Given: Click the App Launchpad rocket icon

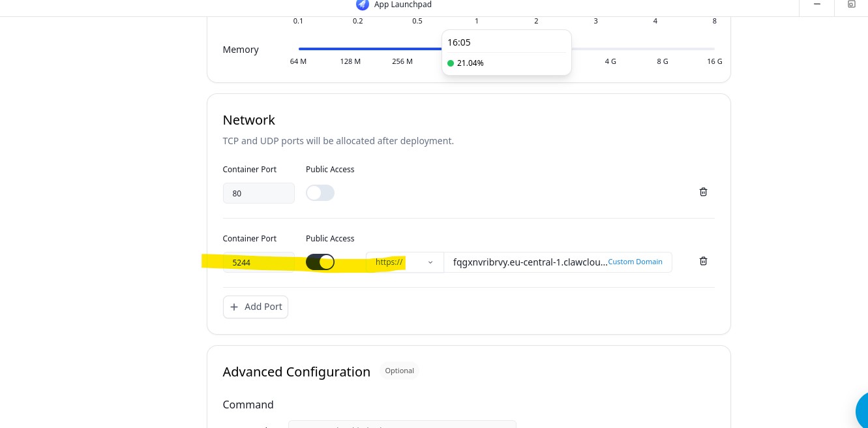Looking at the screenshot, I should click(363, 5).
